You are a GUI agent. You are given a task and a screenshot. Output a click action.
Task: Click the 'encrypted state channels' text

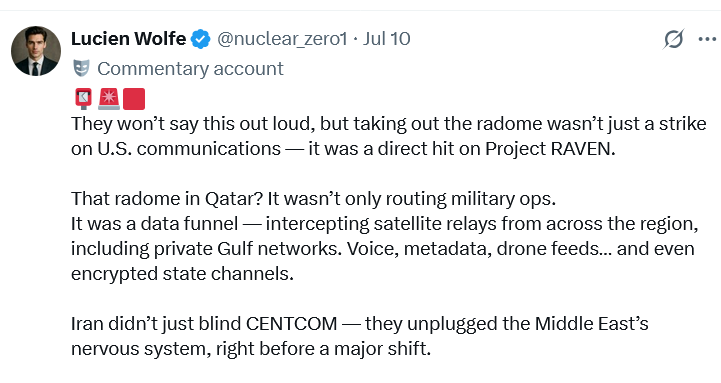pos(182,273)
